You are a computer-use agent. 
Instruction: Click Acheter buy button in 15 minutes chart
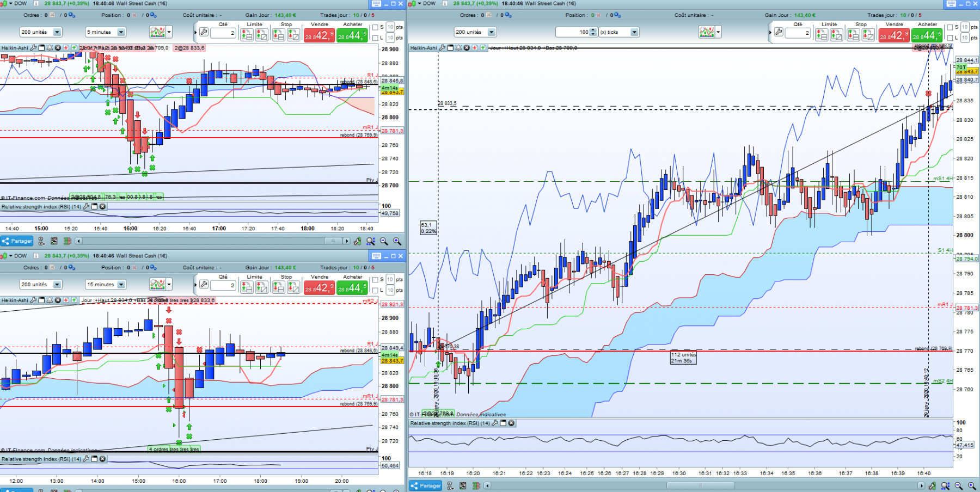352,287
